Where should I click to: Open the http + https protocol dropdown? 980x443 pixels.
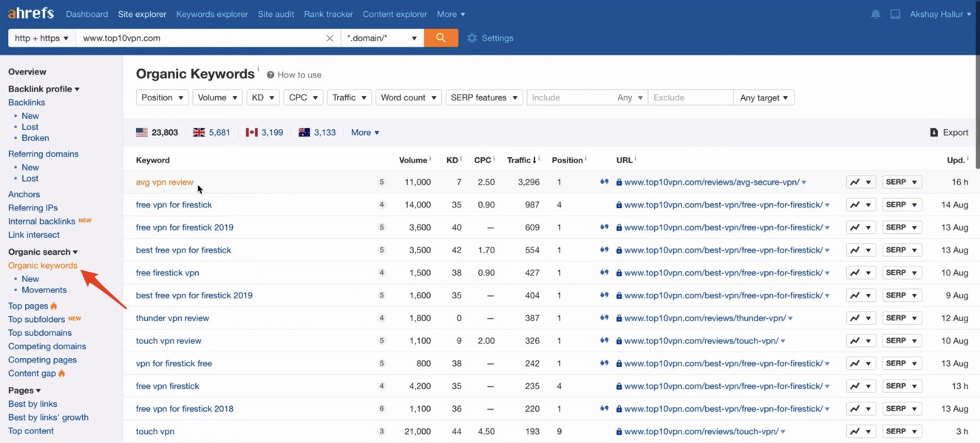pyautogui.click(x=41, y=38)
